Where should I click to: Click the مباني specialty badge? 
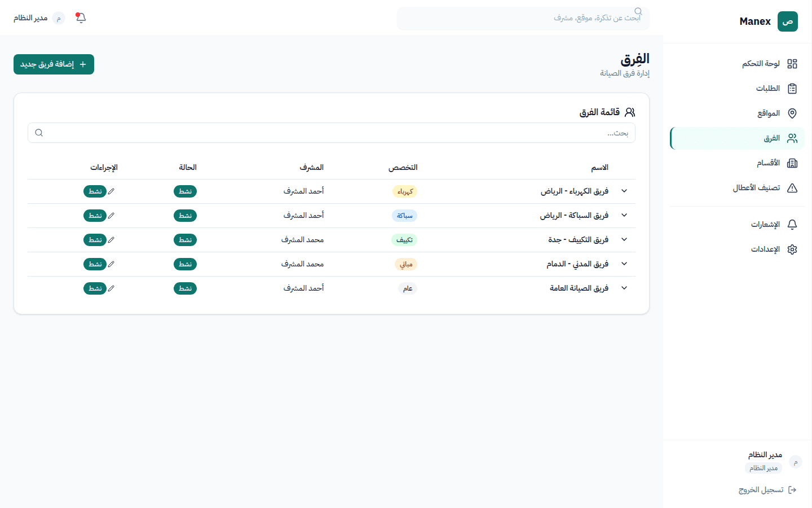(x=406, y=264)
